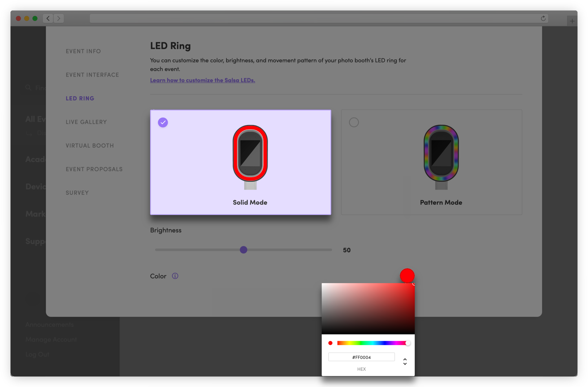Screen dimensions: 588x387
Task: Go to Event Interface settings
Action: point(92,75)
